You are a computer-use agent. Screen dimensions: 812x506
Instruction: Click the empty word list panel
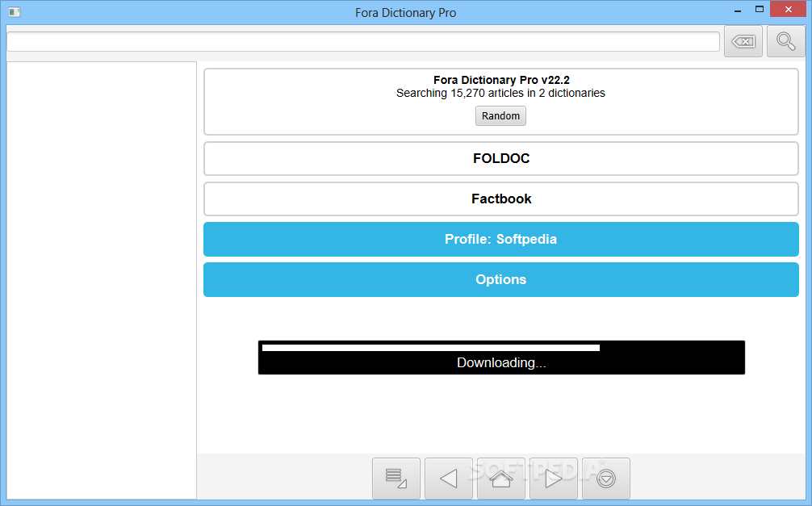pos(102,280)
